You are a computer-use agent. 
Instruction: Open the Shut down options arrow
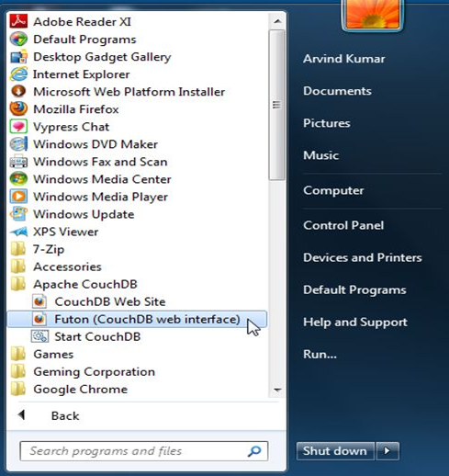(x=387, y=451)
